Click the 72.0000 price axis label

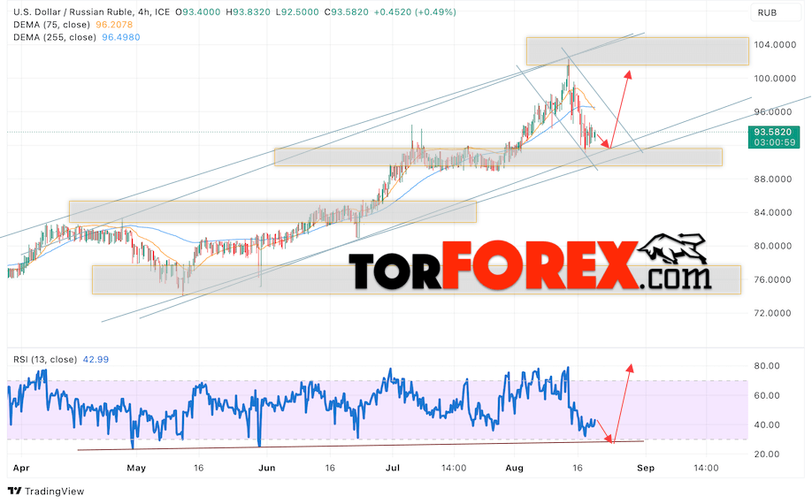tap(773, 313)
